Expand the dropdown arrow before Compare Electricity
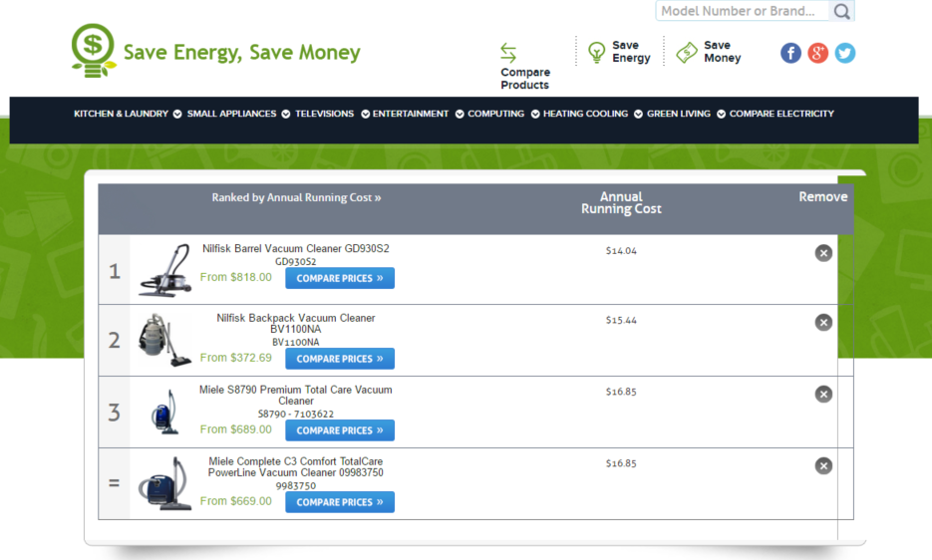Viewport: 932px width, 560px height. (721, 115)
